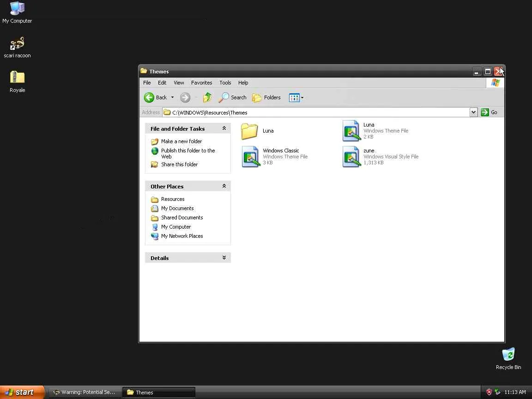Click the Windows Classic file name text
This screenshot has width=532, height=399.
(x=281, y=151)
